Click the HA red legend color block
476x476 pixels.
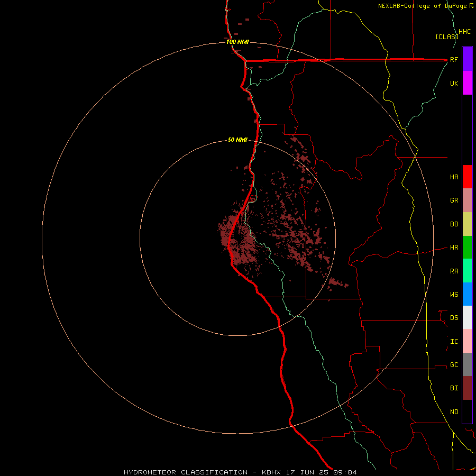tap(467, 177)
